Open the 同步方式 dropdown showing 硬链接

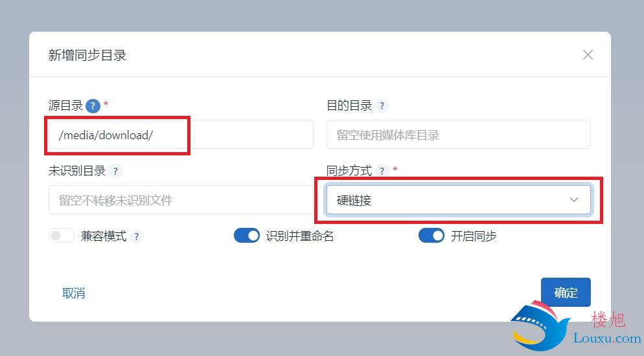click(x=458, y=200)
